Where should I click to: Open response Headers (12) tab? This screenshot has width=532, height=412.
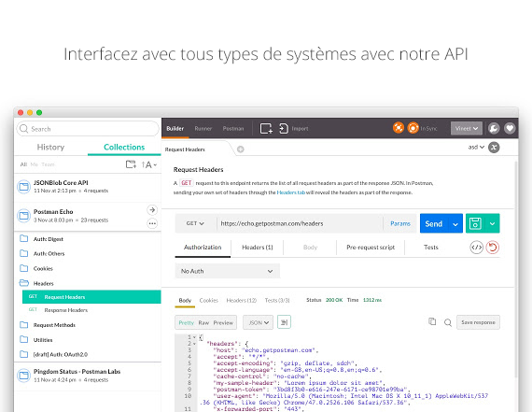[x=241, y=300]
